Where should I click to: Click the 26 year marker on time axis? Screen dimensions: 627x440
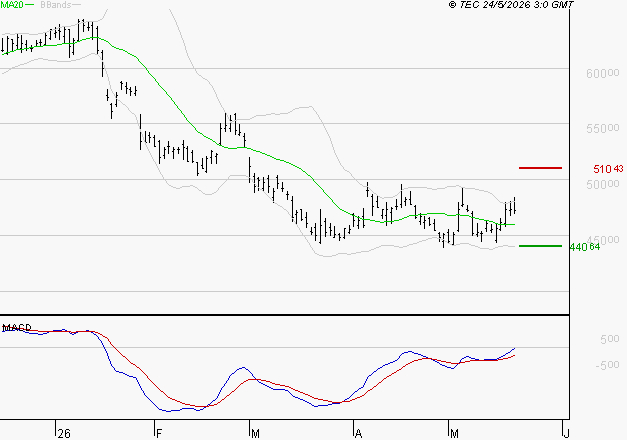(x=64, y=434)
